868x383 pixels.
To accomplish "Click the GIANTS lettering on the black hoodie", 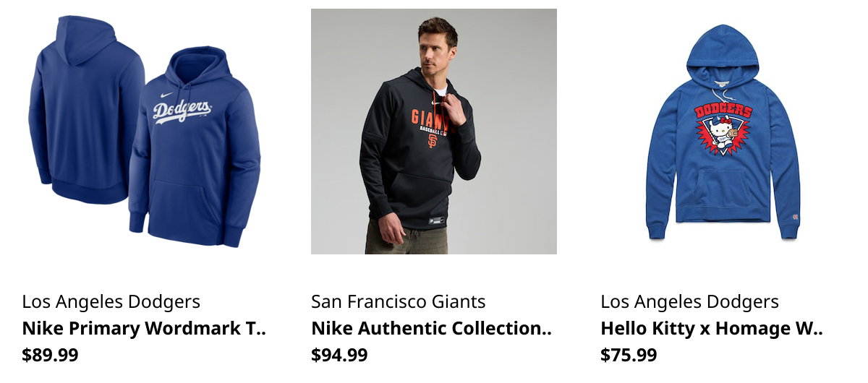I will pos(430,116).
